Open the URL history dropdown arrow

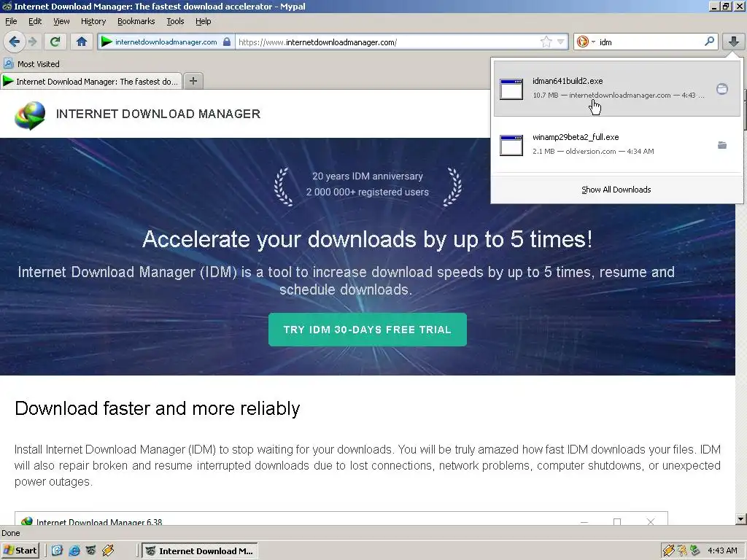pyautogui.click(x=561, y=42)
